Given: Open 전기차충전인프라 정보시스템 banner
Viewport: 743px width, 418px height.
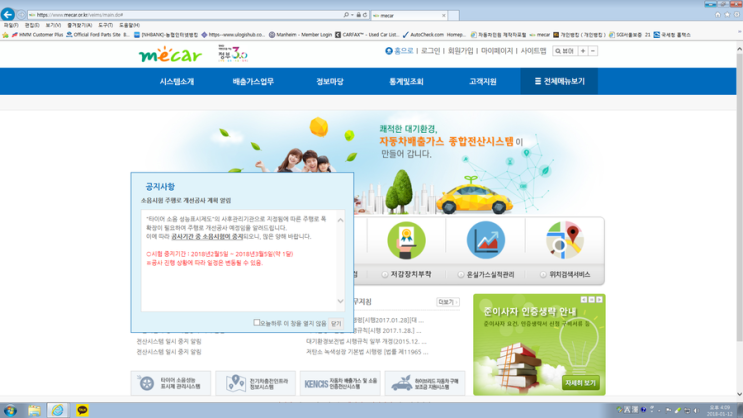Looking at the screenshot, I should click(255, 383).
